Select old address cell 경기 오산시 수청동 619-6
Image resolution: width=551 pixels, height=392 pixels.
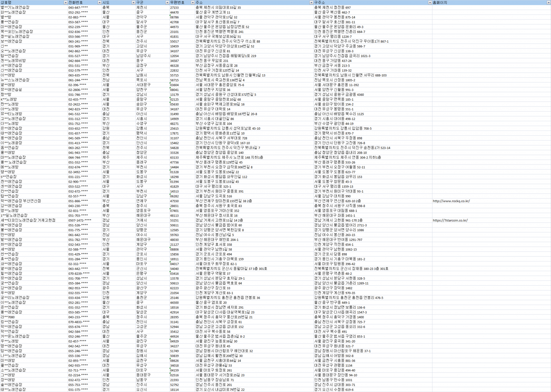pyautogui.click(x=333, y=389)
